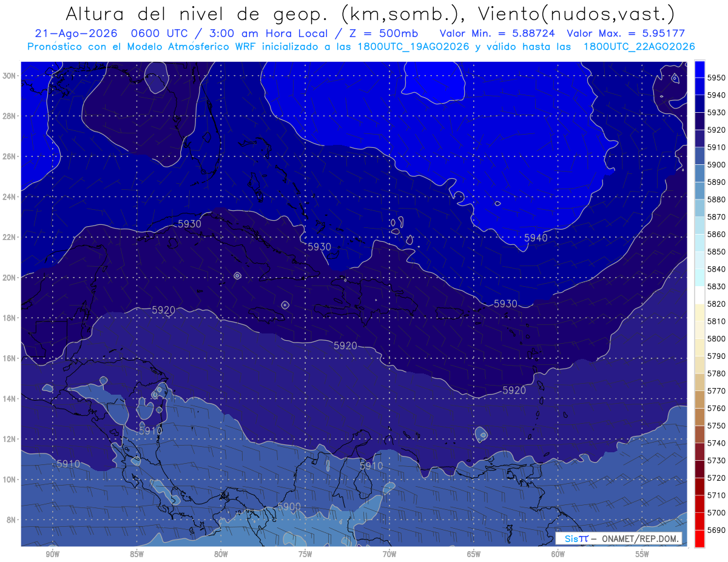
Task: Click the '24N' latitude axis label
Action: [x=8, y=197]
